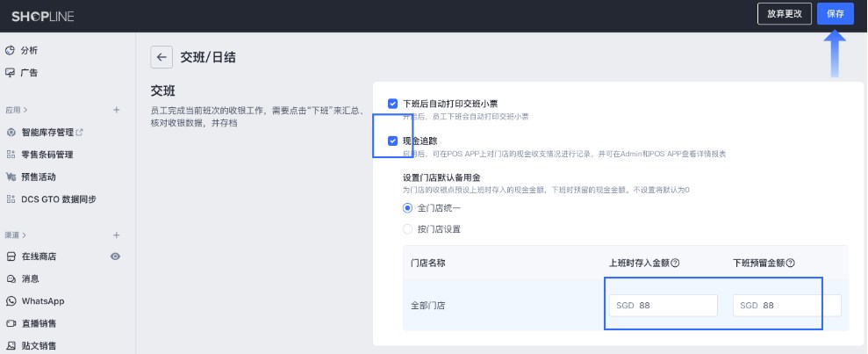This screenshot has width=868, height=354.
Task: Click the 保存 button
Action: (835, 14)
